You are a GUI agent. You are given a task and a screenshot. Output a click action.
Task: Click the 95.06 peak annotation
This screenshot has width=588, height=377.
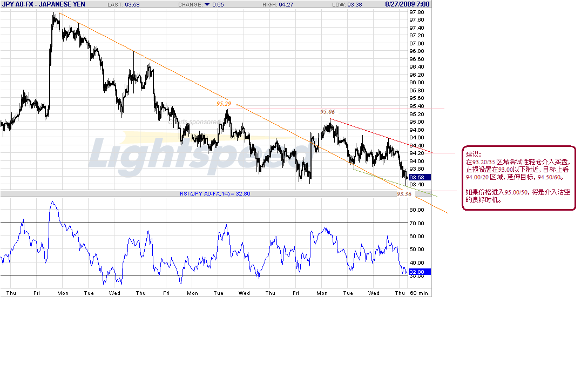(x=327, y=112)
